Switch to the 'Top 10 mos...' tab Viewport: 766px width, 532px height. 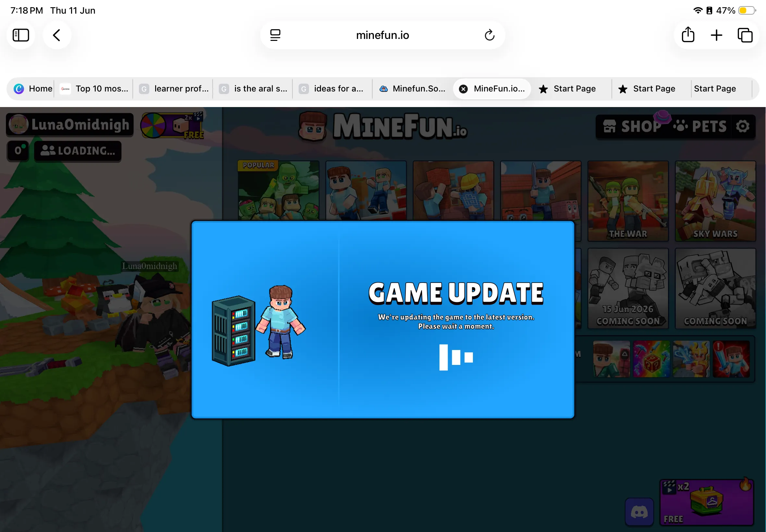pos(94,89)
